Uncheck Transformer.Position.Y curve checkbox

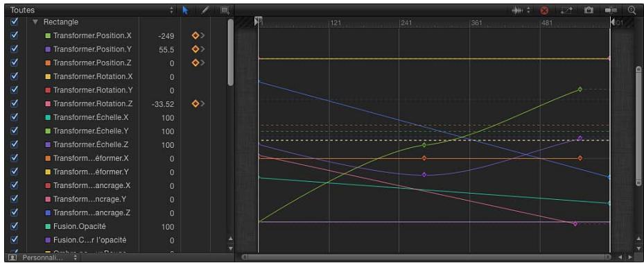[15, 49]
